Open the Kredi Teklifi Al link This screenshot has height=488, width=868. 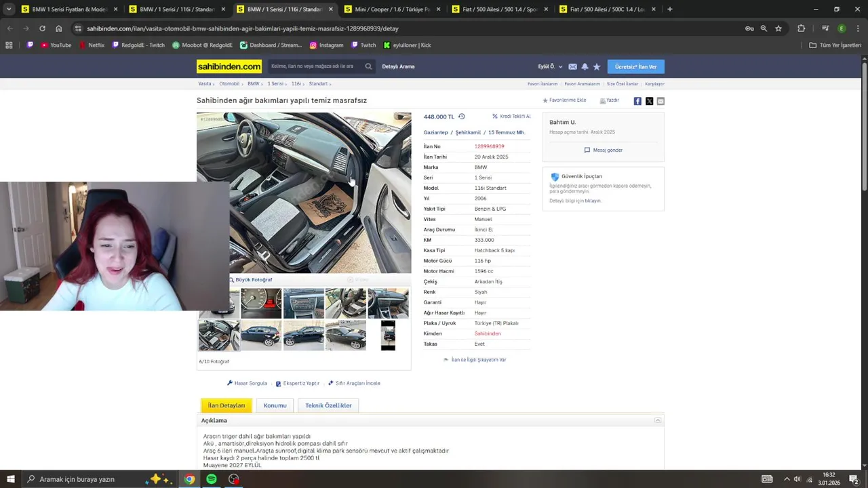click(x=511, y=117)
